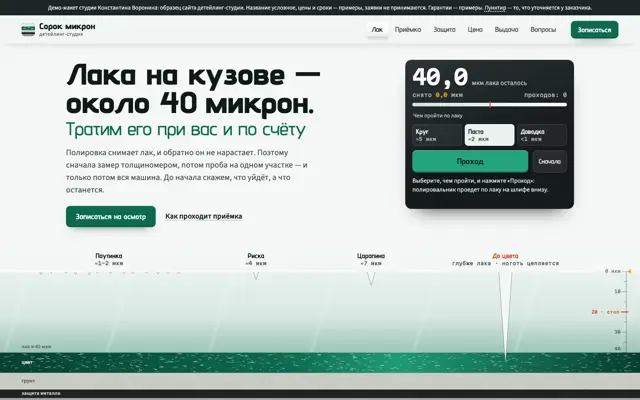Click the Риска ≈4 мкм label
This screenshot has height=400, width=640.
click(x=256, y=259)
